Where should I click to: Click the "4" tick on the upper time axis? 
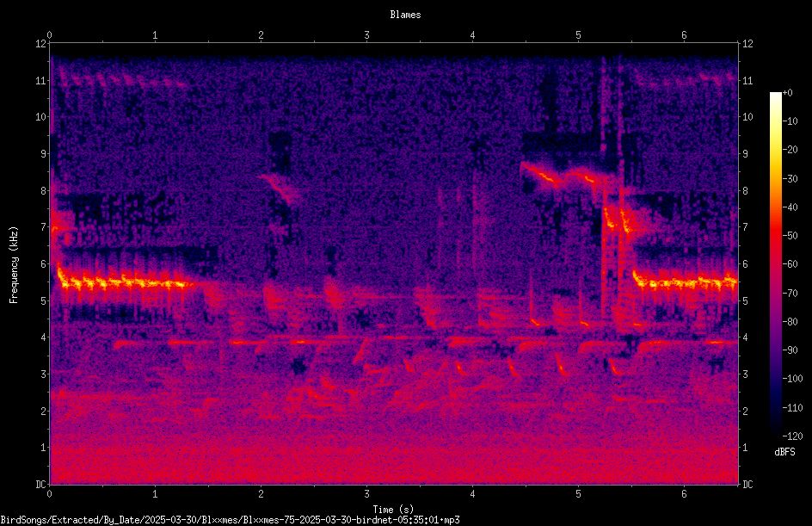click(x=473, y=34)
